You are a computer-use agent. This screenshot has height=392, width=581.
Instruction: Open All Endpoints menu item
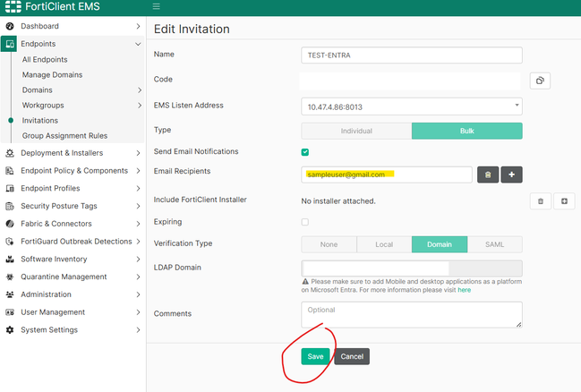(45, 60)
